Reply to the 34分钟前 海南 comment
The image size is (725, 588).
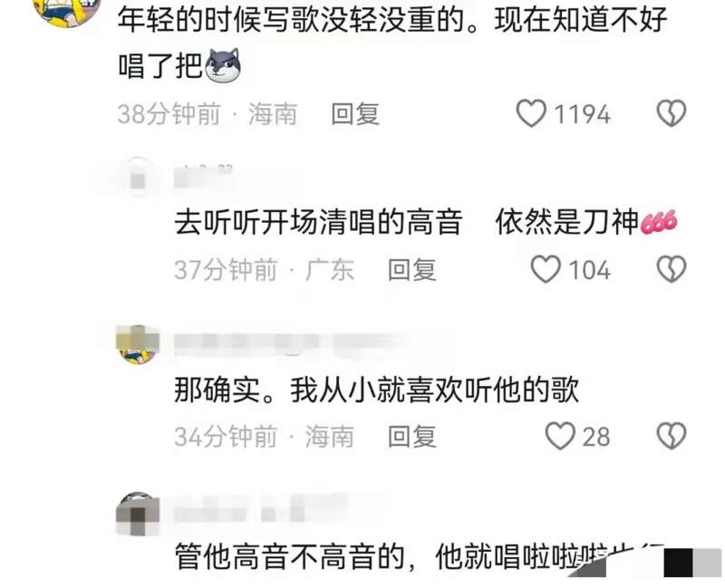click(412, 437)
